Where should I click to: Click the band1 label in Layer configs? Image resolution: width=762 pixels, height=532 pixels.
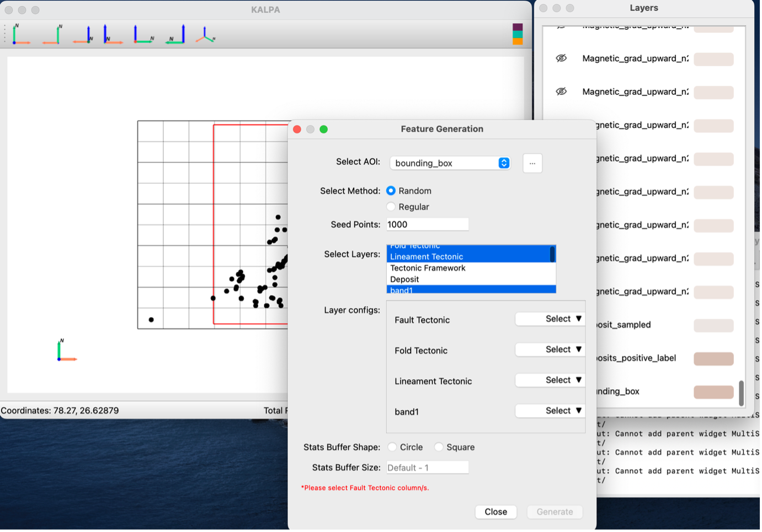tap(407, 412)
